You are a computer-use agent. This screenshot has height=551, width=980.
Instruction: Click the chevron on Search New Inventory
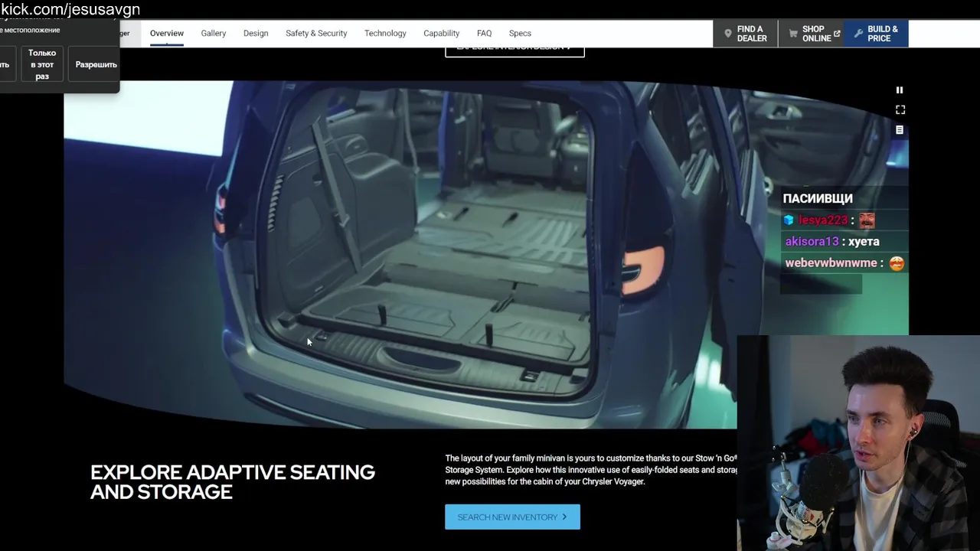pos(564,517)
